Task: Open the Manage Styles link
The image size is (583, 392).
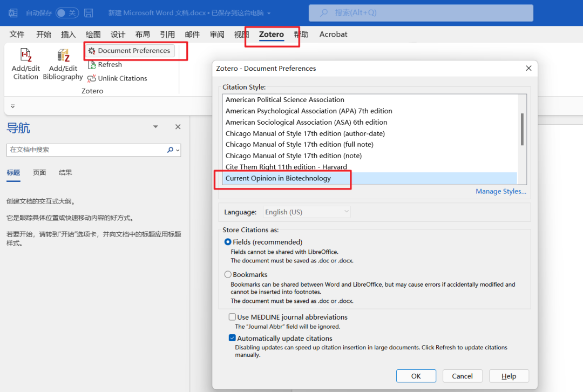Action: [501, 192]
